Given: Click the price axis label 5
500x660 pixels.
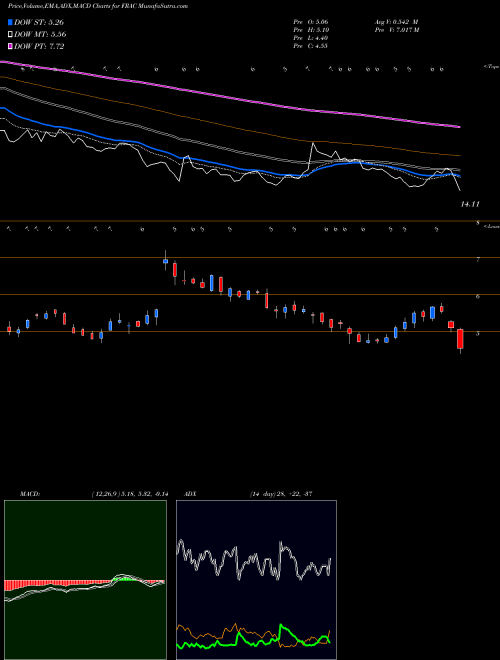Looking at the screenshot, I should (478, 333).
